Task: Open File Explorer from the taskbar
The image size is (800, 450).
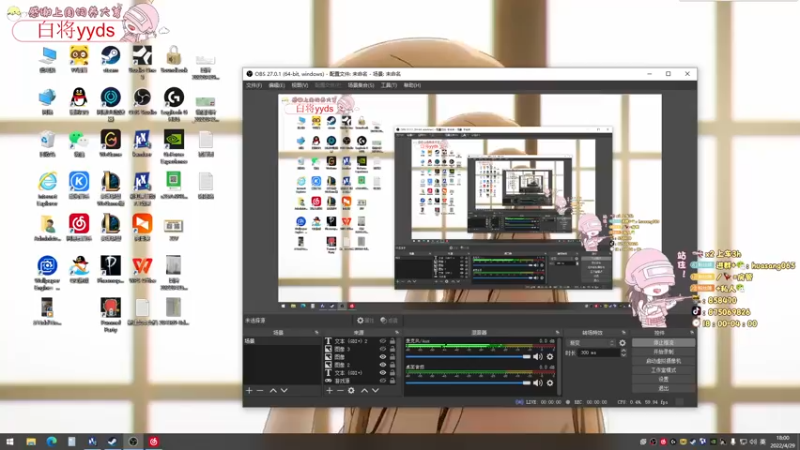Action: tap(31, 441)
